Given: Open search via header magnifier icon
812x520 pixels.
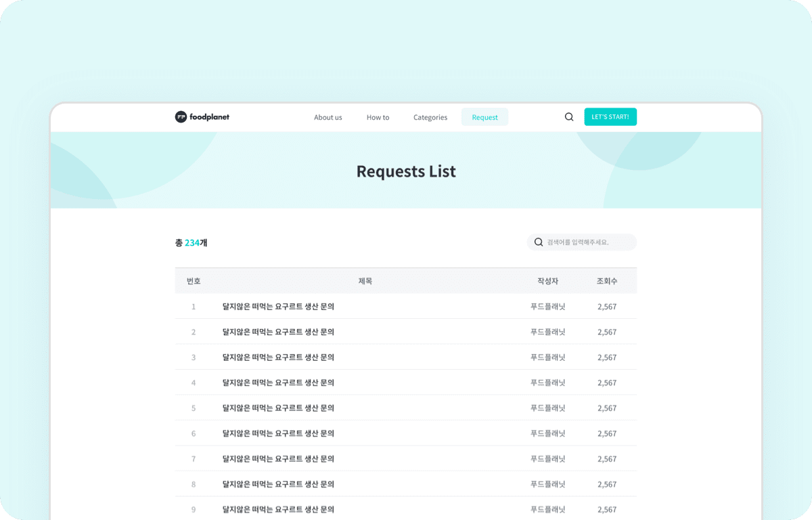Looking at the screenshot, I should (569, 117).
